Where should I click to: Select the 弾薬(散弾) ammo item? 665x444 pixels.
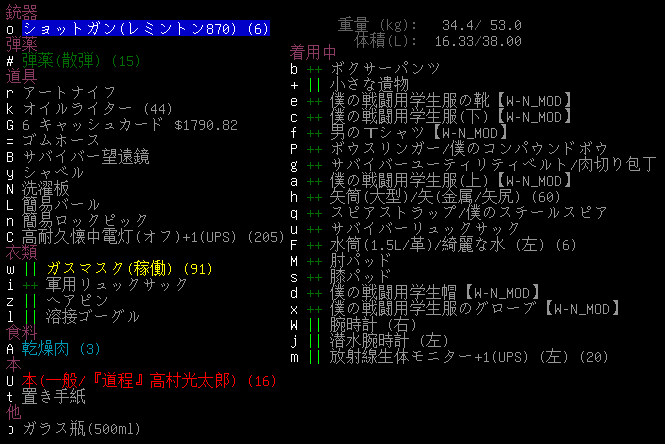pyautogui.click(x=82, y=61)
